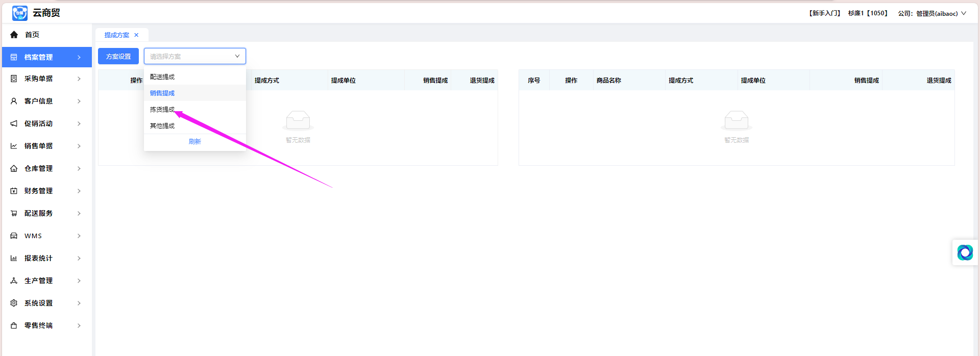Click the 采购单据 document icon
This screenshot has height=356, width=980.
(x=14, y=79)
